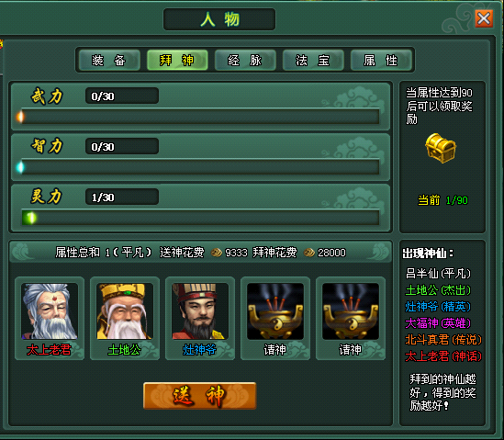504x440 pixels.
Task: Click the 武力 progress bar
Action: (200, 117)
